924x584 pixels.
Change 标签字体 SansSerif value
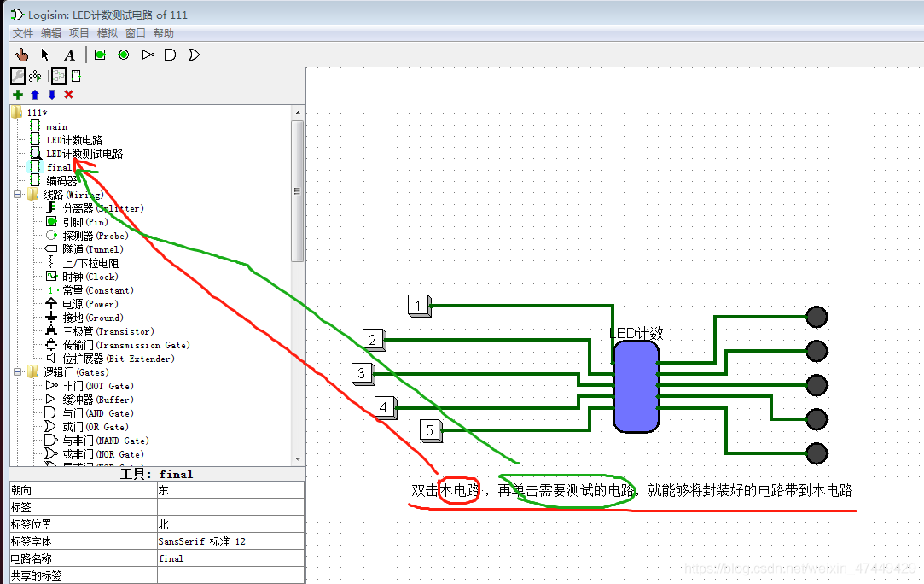click(x=230, y=541)
